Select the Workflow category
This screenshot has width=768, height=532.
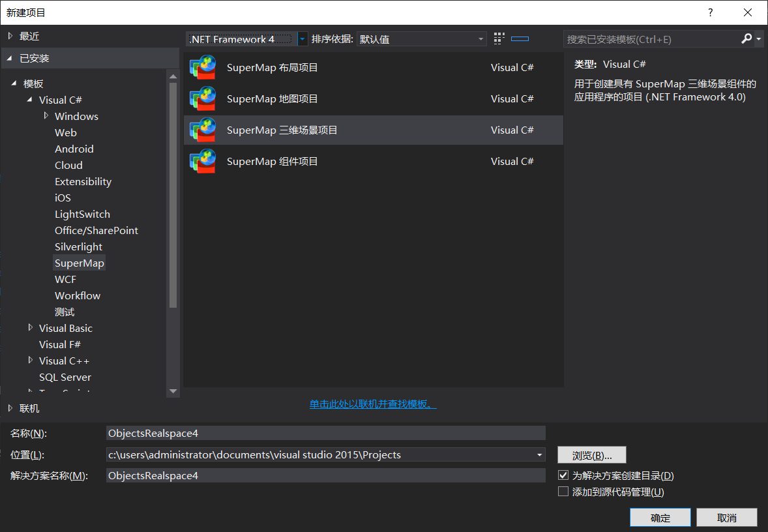(78, 295)
